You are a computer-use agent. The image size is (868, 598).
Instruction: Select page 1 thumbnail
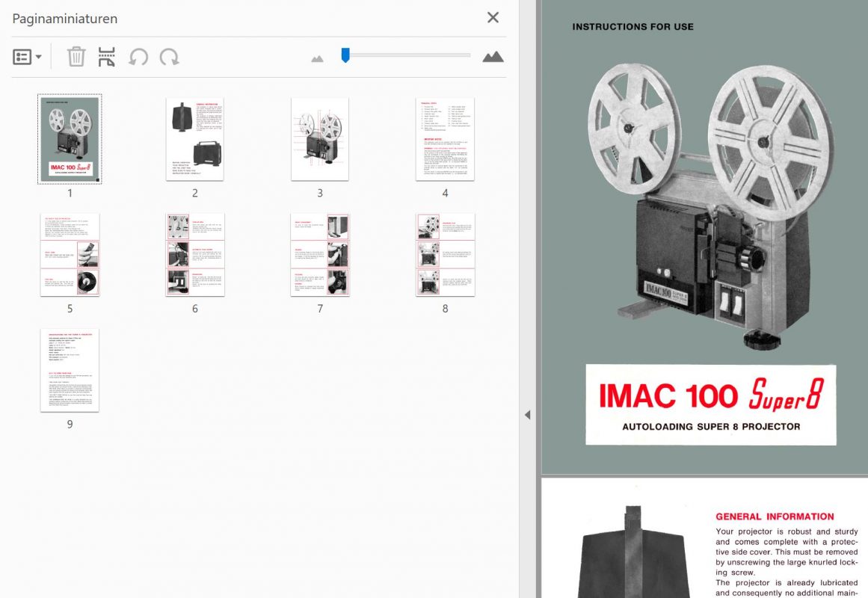[70, 139]
